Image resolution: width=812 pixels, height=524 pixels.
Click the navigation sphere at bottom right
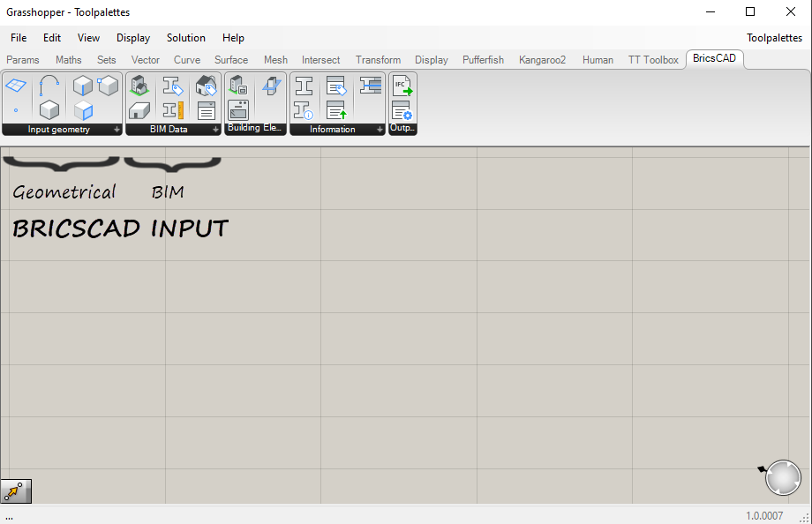tap(783, 477)
